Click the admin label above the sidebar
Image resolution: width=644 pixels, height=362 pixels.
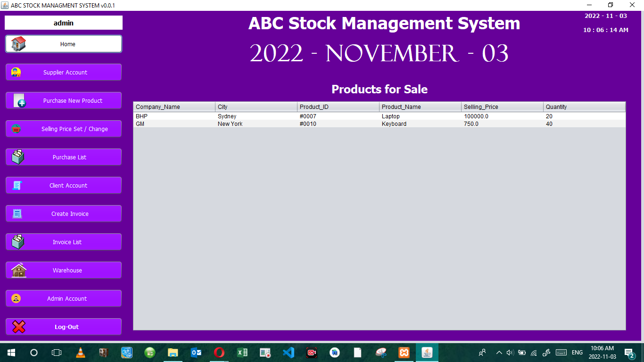tap(63, 22)
